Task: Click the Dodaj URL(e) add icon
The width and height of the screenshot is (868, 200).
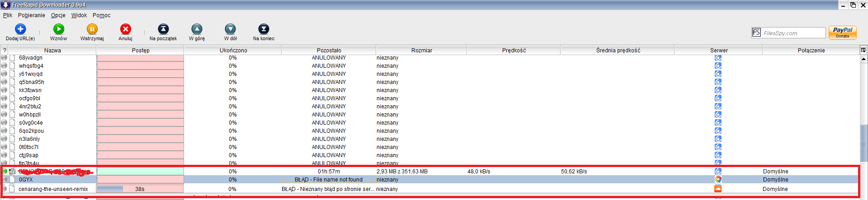Action: pos(20,29)
